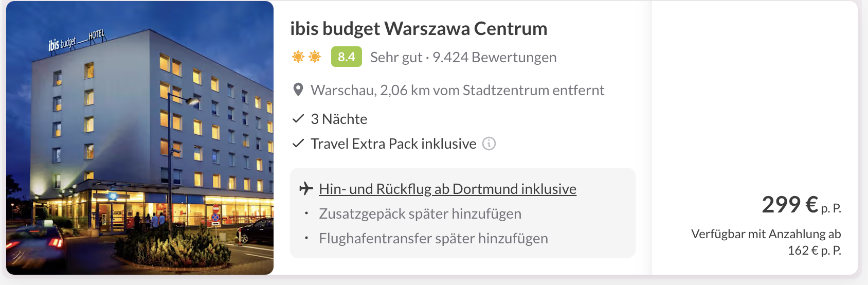Click the ibis budget HOTEL sign in the photo
The width and height of the screenshot is (868, 285).
77,40
